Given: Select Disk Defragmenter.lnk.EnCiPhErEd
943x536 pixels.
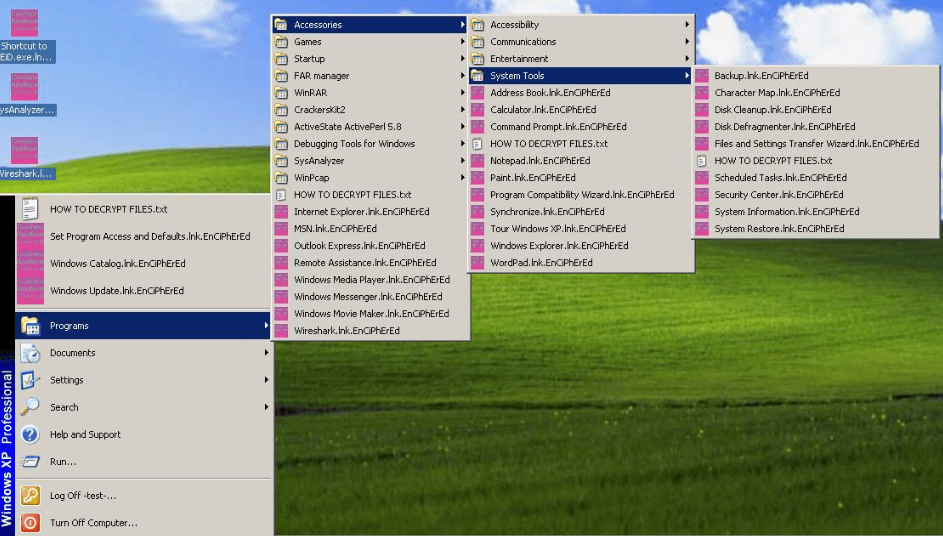Looking at the screenshot, I should pos(815,127).
